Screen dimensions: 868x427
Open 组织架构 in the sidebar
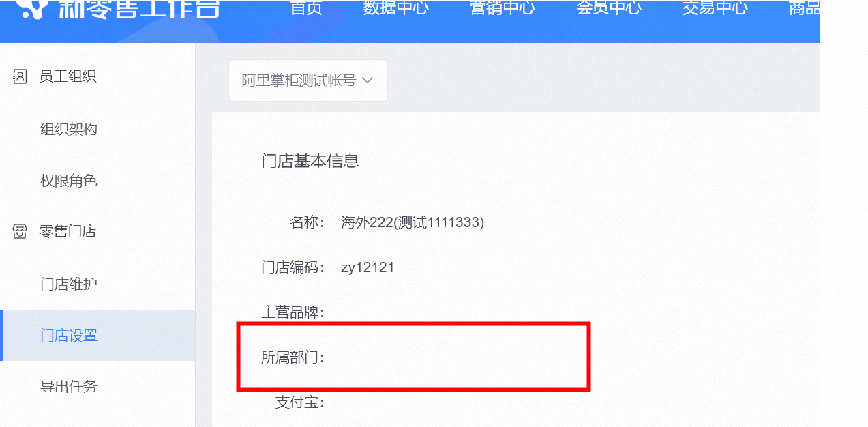click(69, 130)
